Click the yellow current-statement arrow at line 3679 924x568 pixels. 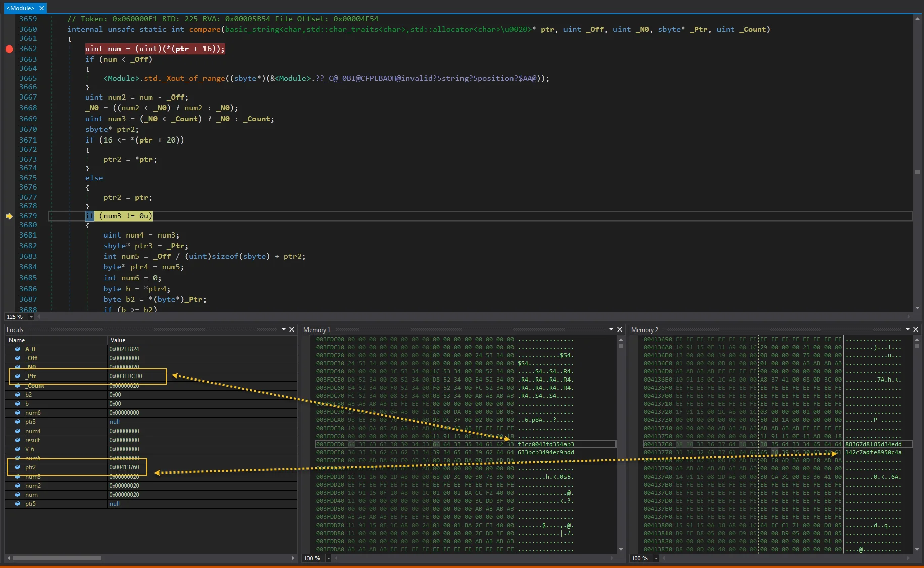9,216
